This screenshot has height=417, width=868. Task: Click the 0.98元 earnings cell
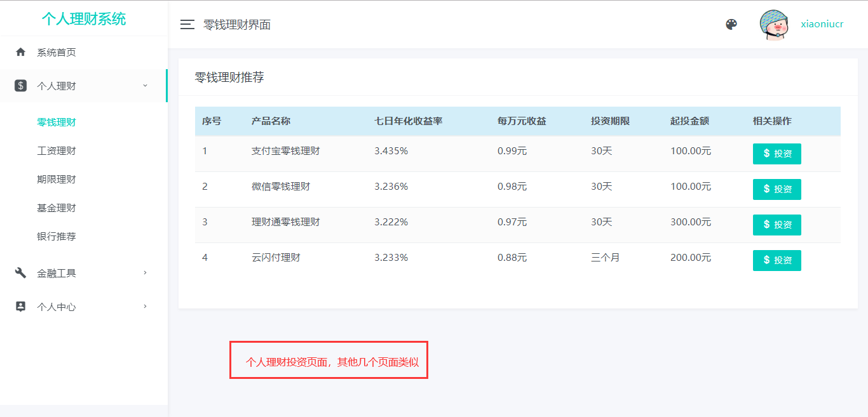(x=512, y=187)
